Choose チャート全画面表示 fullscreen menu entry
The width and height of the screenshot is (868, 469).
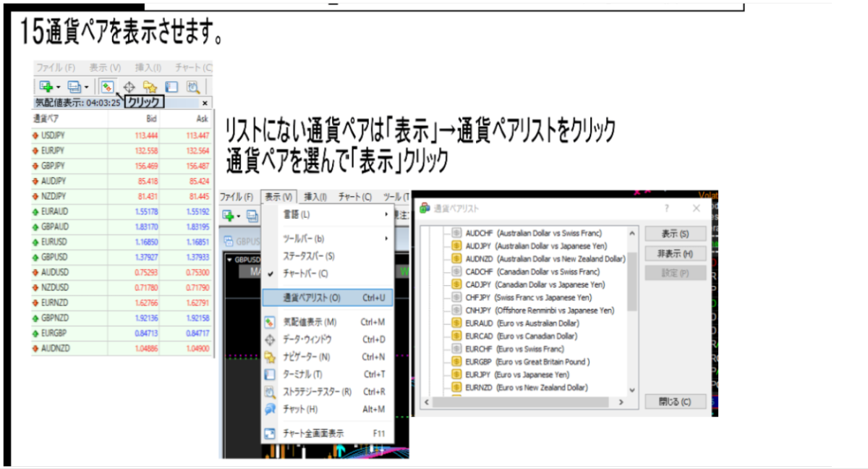313,434
